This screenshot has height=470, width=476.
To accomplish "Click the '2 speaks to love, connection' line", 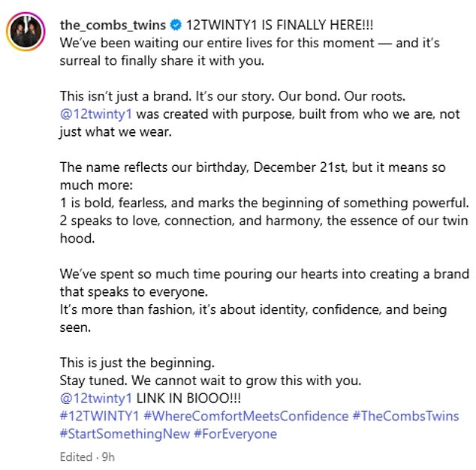I will click(264, 230).
